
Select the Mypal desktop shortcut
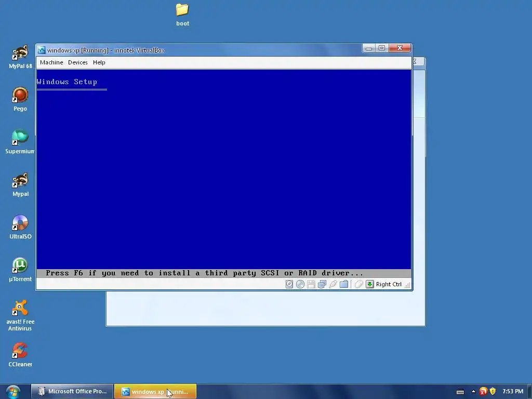coord(20,185)
